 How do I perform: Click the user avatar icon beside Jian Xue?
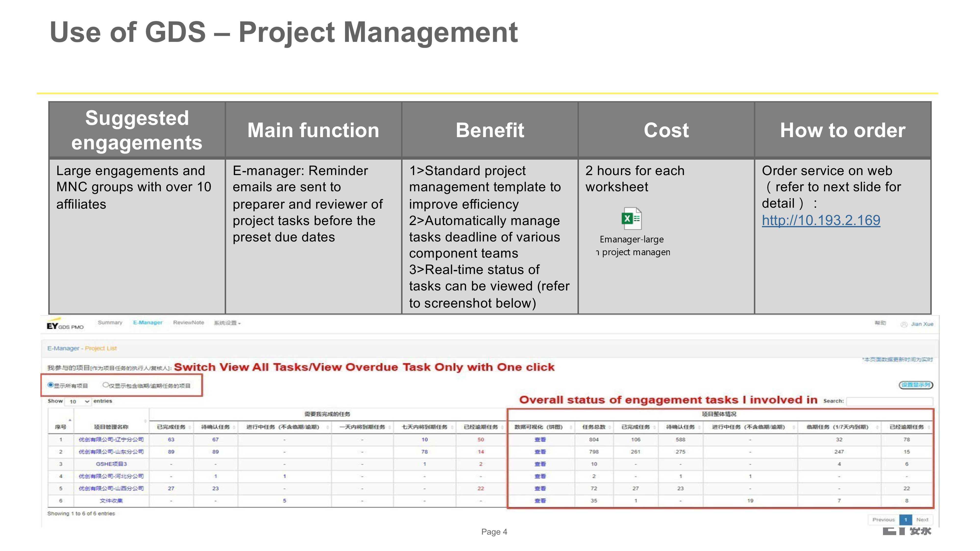point(904,324)
